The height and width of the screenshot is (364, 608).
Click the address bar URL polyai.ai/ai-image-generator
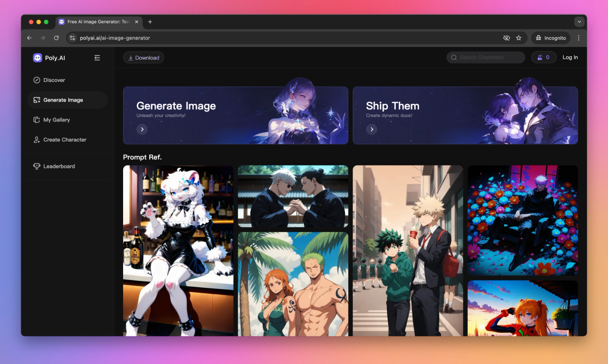coord(115,38)
